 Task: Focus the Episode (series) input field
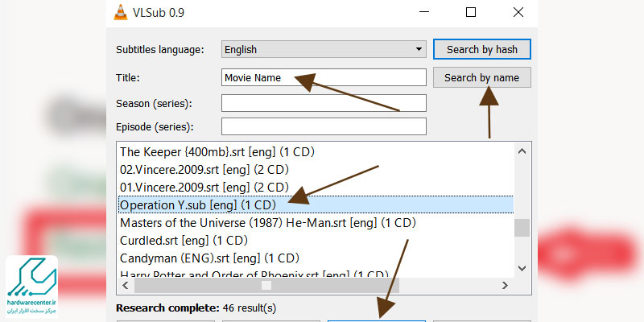point(324,126)
